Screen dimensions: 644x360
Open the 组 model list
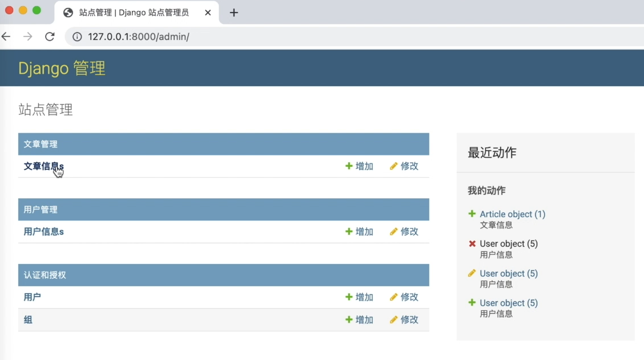[x=28, y=320]
